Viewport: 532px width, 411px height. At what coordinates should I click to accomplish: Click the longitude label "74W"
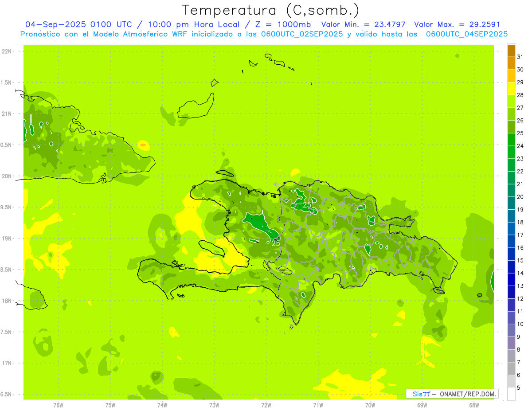(162, 405)
